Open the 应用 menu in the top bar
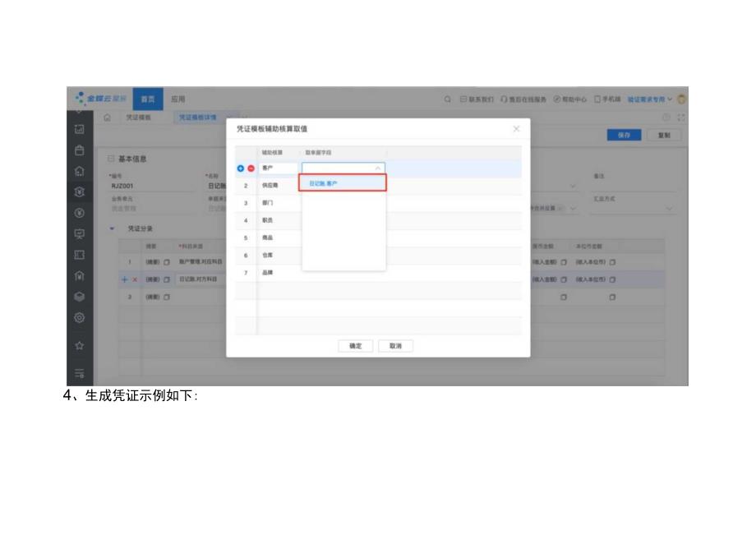756x535 pixels. [179, 99]
